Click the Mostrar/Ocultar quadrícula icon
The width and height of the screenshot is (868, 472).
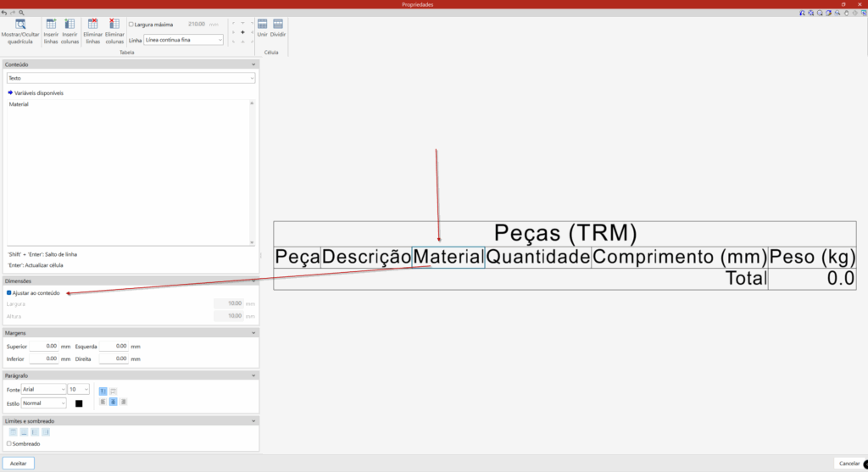[19, 25]
